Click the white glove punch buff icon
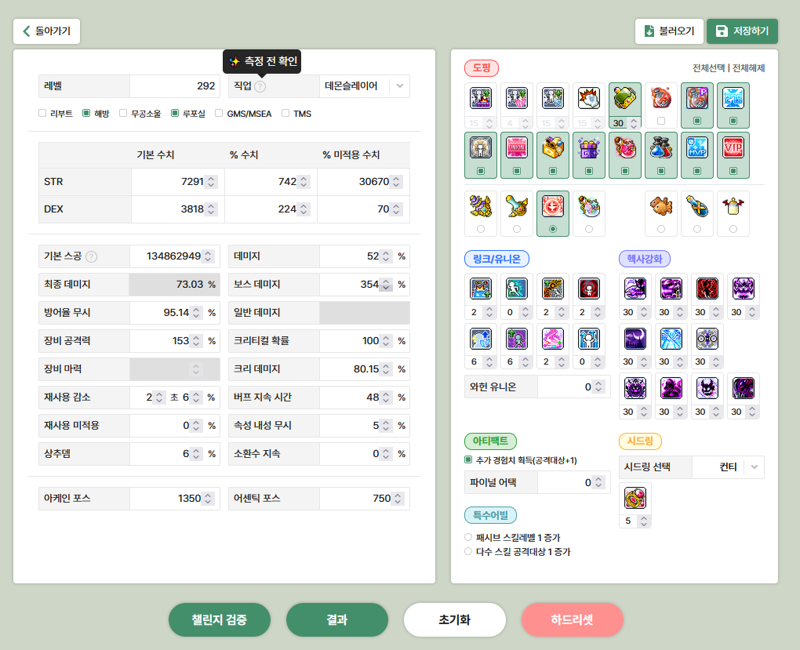Image resolution: width=800 pixels, height=650 pixels. [x=589, y=98]
